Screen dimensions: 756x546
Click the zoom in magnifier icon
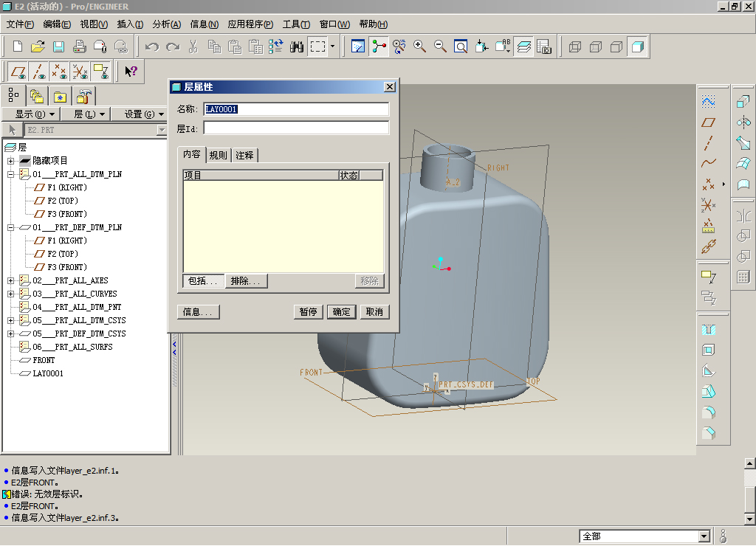point(420,47)
